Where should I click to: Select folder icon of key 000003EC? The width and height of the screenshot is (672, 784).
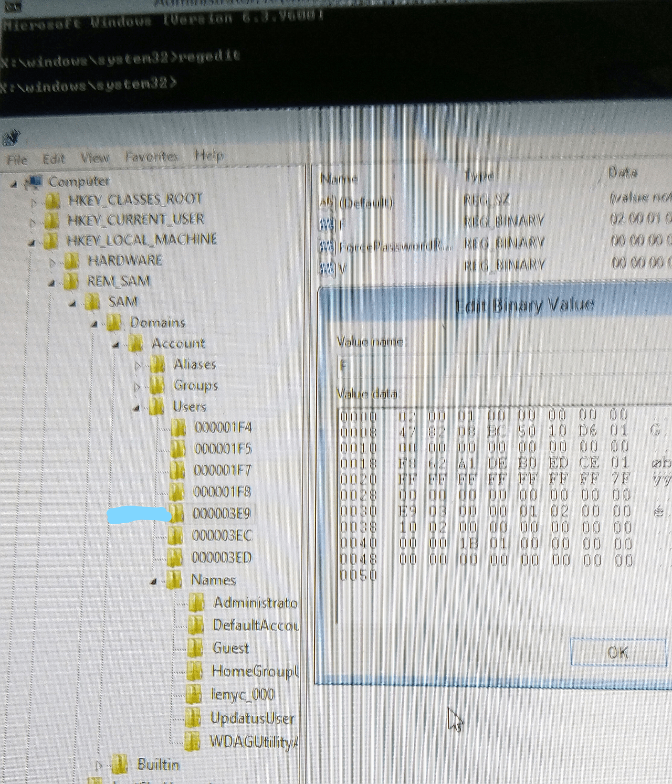(x=175, y=536)
